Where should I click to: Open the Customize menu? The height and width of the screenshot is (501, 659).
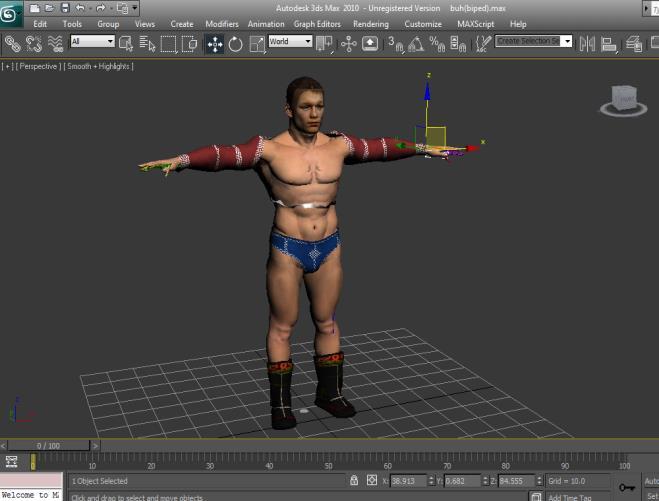coord(423,24)
